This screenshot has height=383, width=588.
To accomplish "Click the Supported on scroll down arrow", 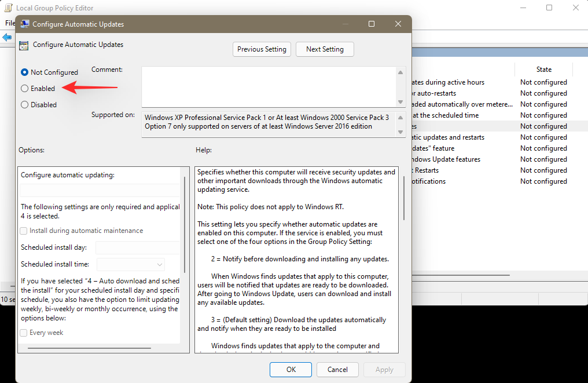I will pyautogui.click(x=401, y=132).
